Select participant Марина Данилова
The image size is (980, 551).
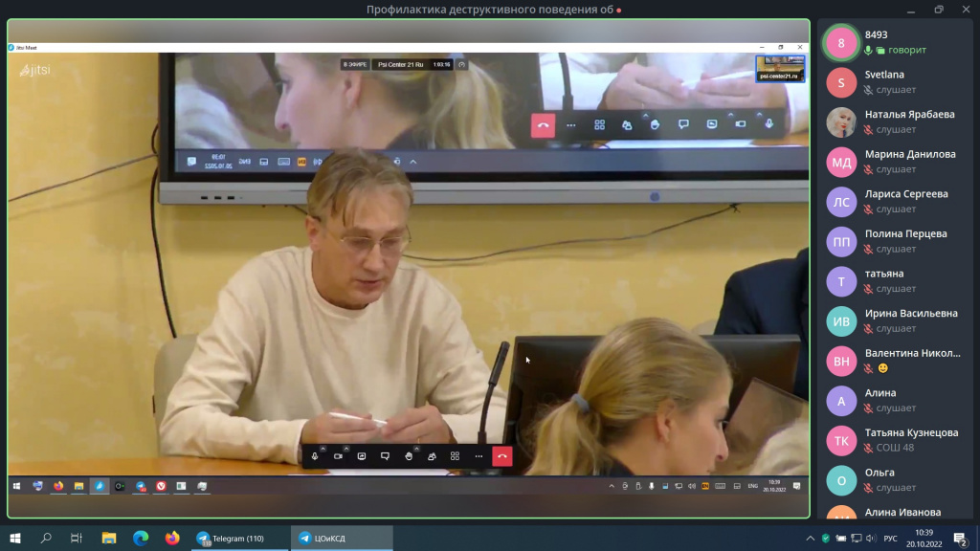click(895, 162)
